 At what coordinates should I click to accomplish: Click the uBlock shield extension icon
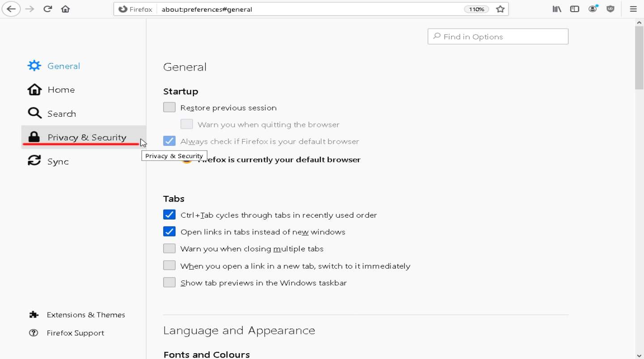point(610,9)
